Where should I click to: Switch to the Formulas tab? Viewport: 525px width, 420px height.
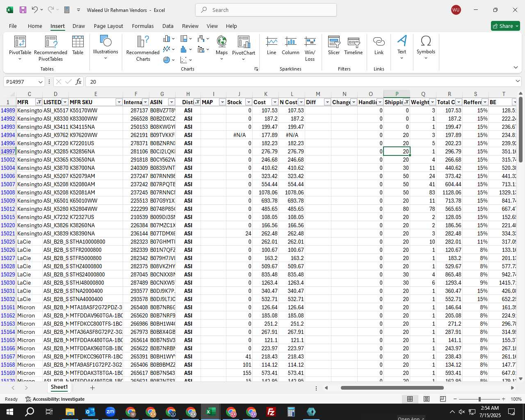143,26
